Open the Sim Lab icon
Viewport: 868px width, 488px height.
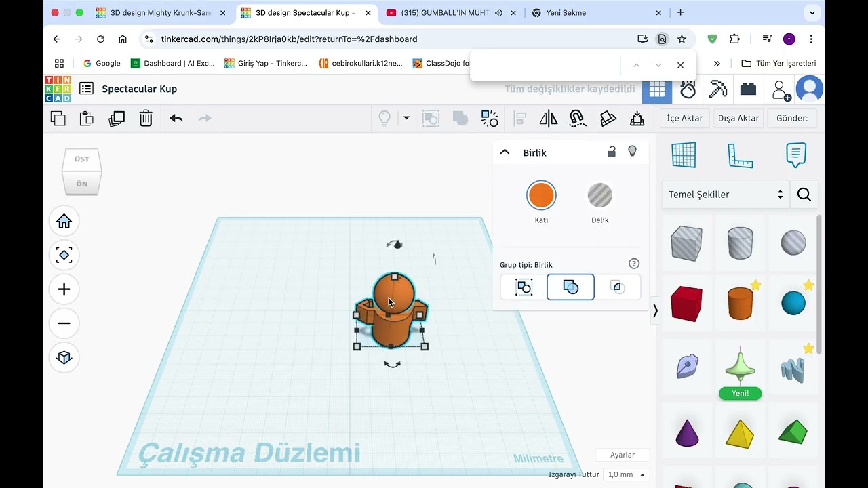pyautogui.click(x=688, y=89)
